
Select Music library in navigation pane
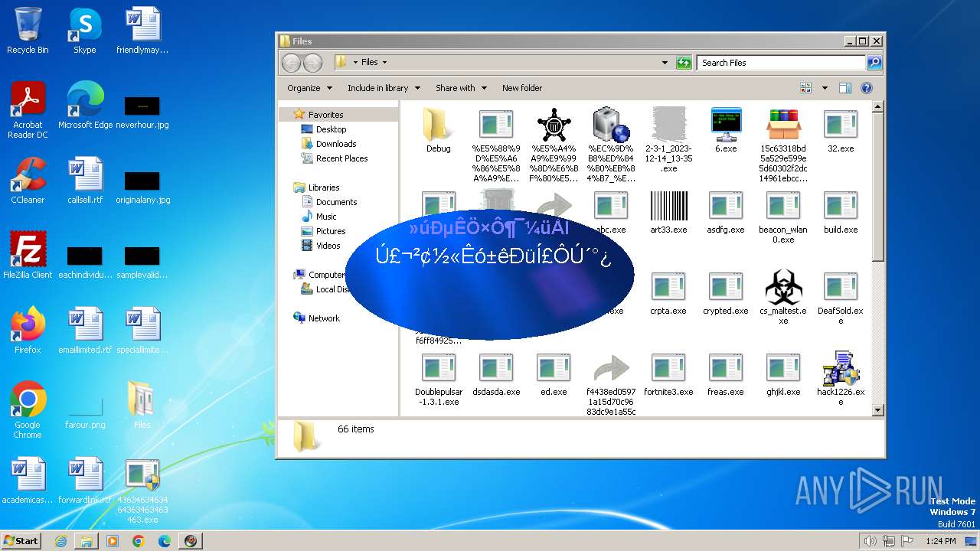(326, 217)
